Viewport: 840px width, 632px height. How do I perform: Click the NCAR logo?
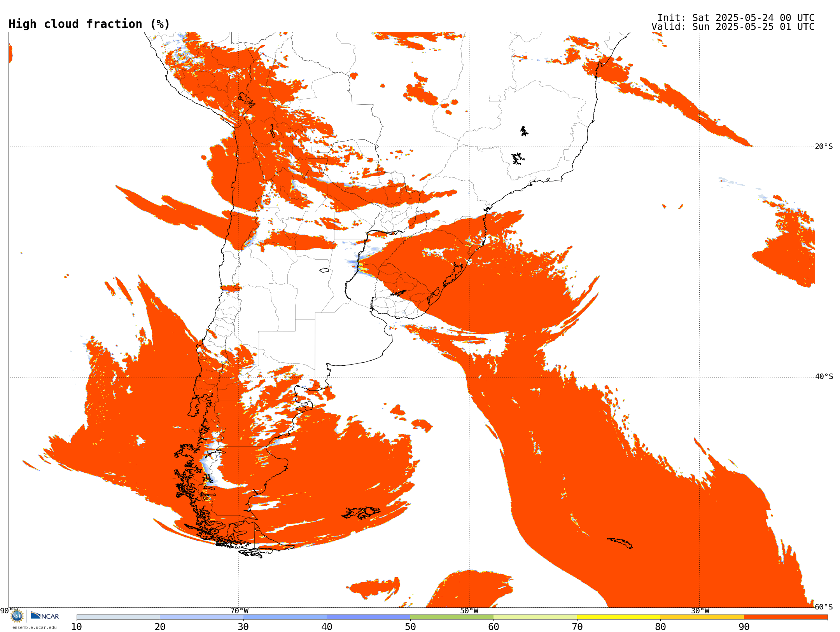[45, 616]
